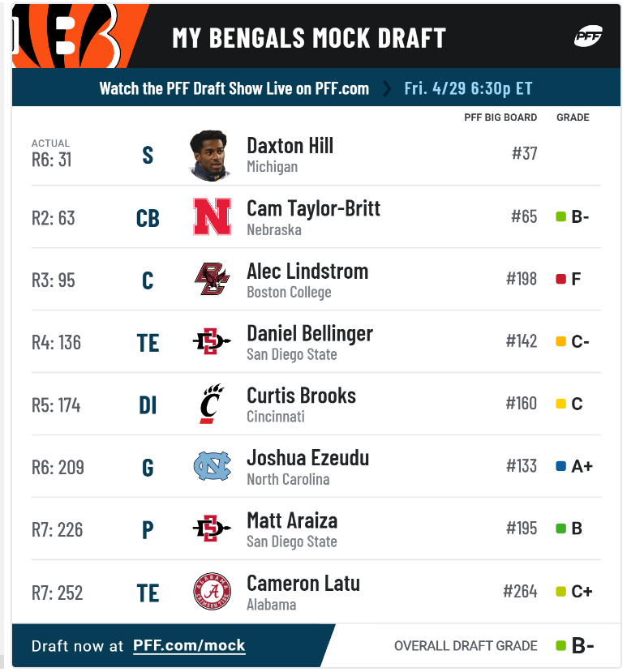The height and width of the screenshot is (672, 627).
Task: Select player name Cam Taylor-Britt
Action: (x=313, y=208)
